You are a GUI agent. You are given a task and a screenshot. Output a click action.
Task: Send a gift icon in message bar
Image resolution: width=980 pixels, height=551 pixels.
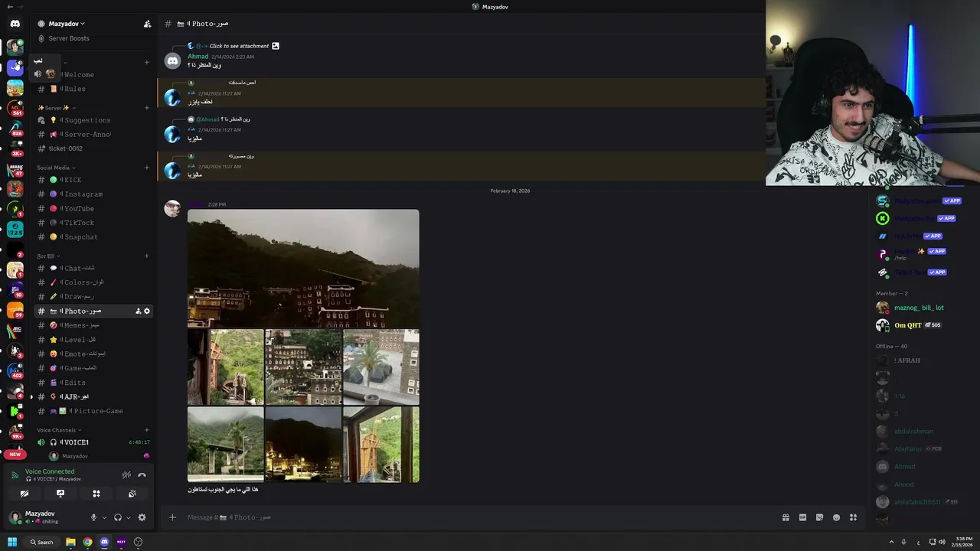(x=786, y=517)
